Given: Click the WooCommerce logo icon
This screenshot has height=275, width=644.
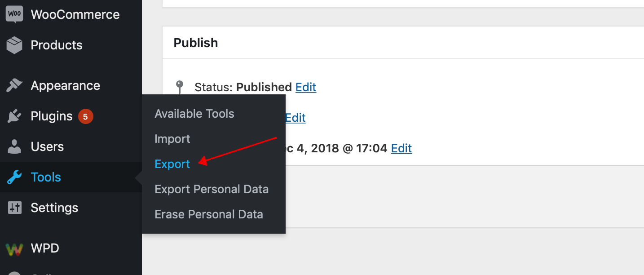Looking at the screenshot, I should 14,14.
